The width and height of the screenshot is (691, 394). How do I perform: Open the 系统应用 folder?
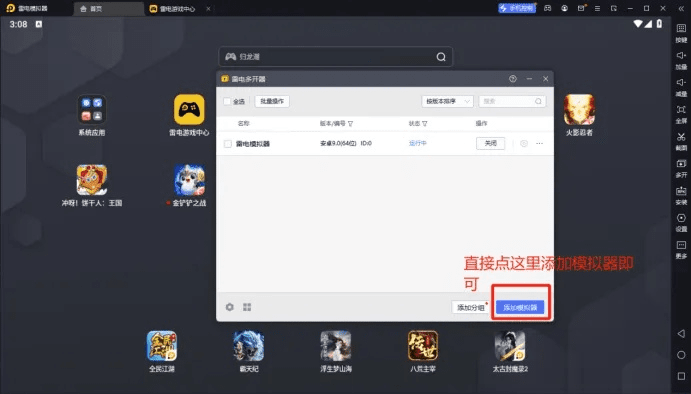pyautogui.click(x=92, y=110)
